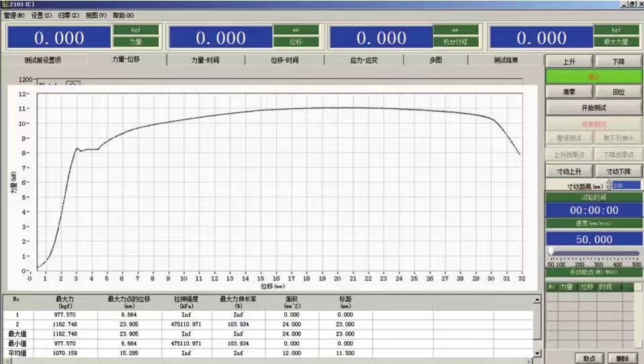Click the 寸动上升 jog button
Viewport: 644px width, 364px height.
[569, 171]
